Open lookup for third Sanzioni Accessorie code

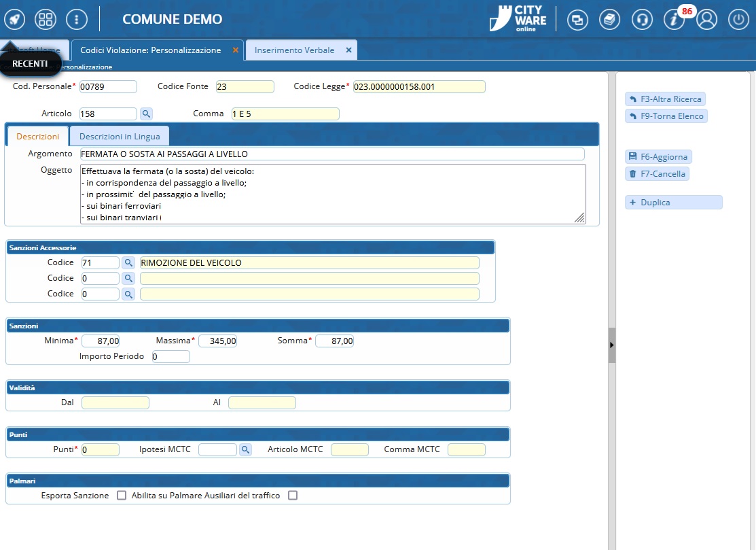128,294
